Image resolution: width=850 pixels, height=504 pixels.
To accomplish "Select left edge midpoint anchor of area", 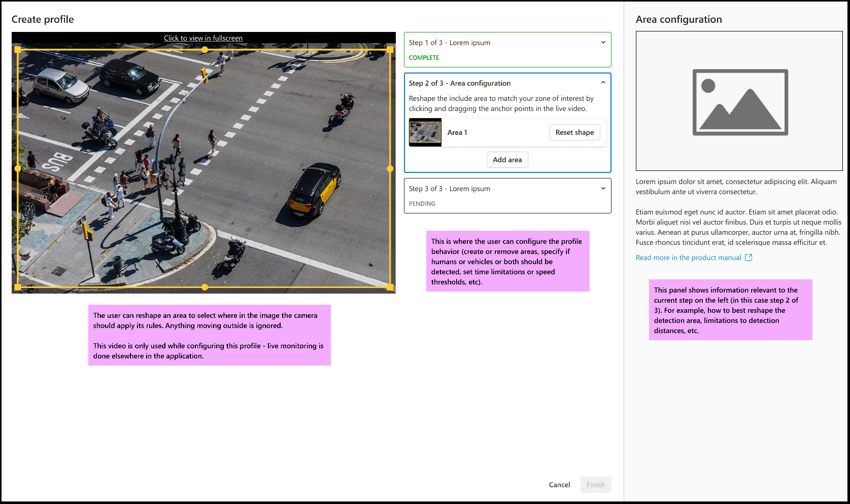I will (18, 168).
